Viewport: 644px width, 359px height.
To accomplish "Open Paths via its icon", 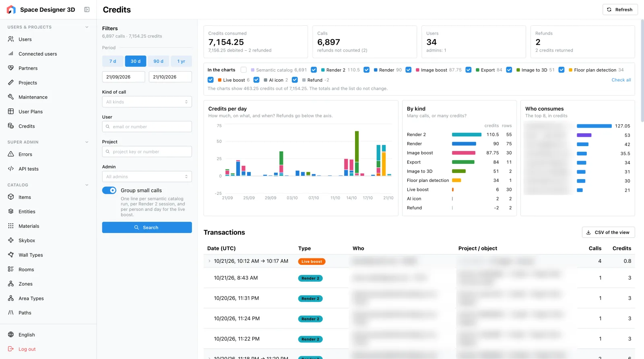I will tap(11, 313).
